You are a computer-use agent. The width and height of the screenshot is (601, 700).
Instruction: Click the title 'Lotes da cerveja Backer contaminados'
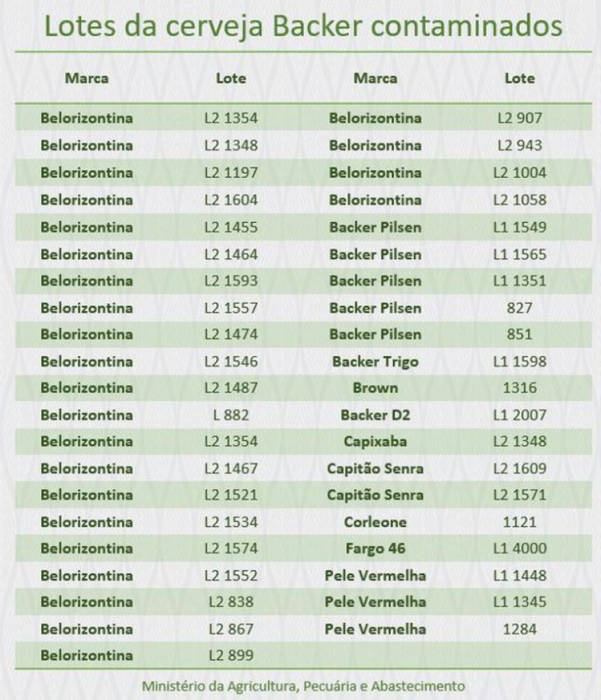(303, 26)
